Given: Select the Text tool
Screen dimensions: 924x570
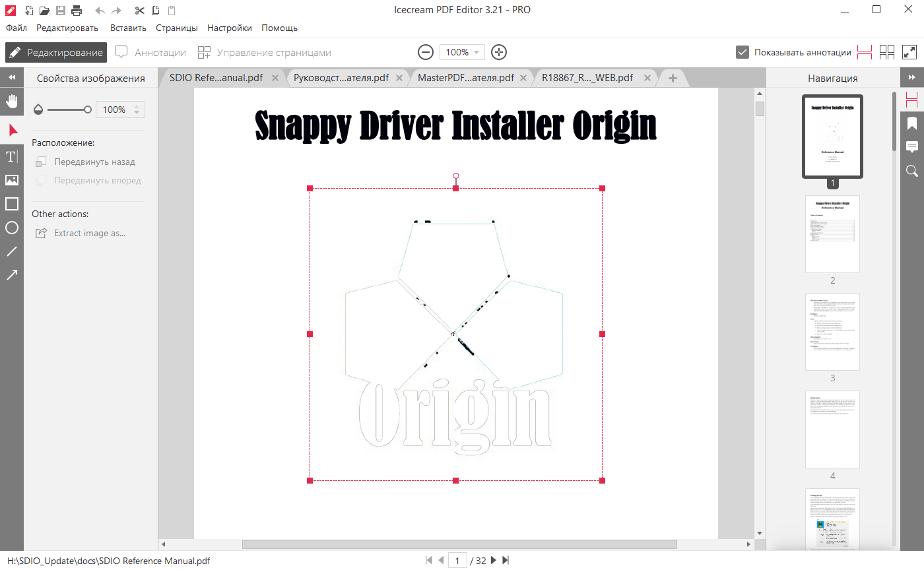Looking at the screenshot, I should [x=11, y=156].
